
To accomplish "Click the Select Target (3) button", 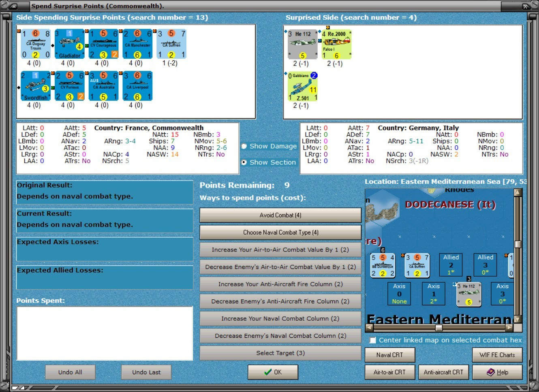I will (x=280, y=353).
